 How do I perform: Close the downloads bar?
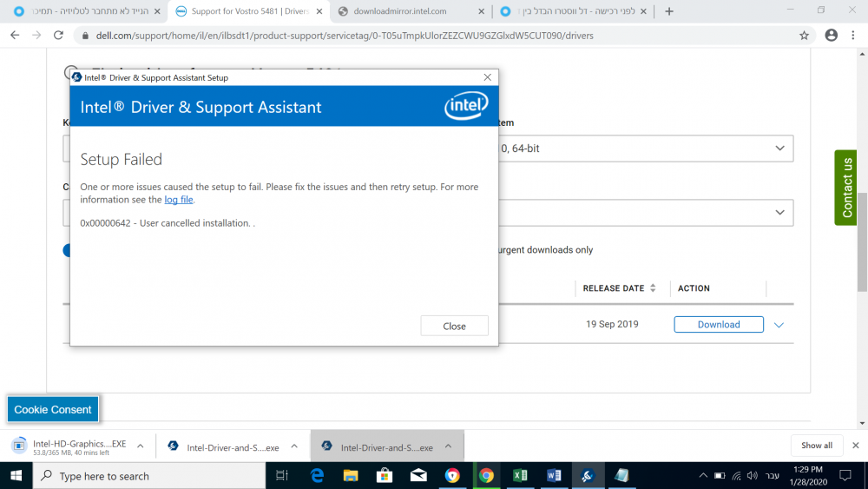point(855,446)
